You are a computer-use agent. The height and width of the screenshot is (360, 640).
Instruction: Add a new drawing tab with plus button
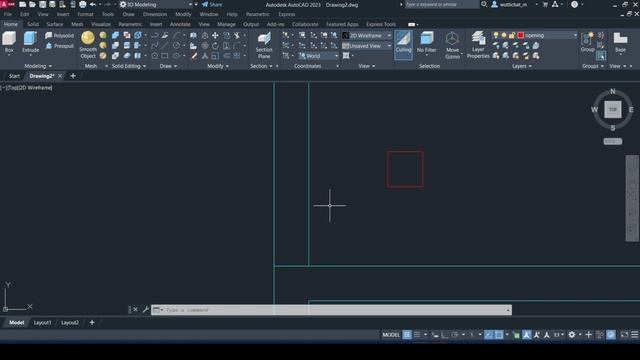tap(73, 76)
